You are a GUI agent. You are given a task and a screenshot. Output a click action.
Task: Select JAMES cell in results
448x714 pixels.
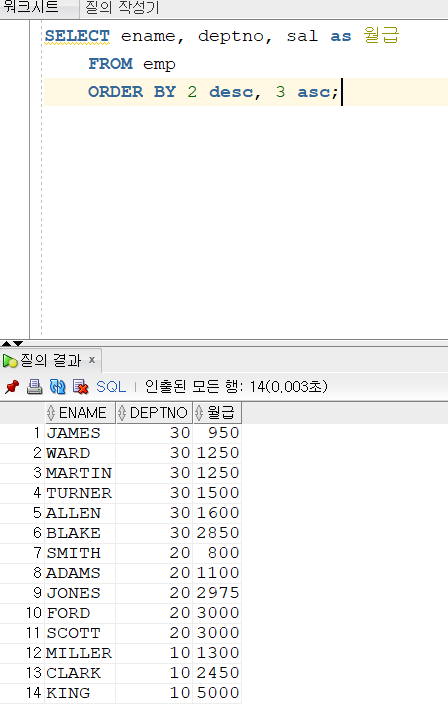[80, 433]
